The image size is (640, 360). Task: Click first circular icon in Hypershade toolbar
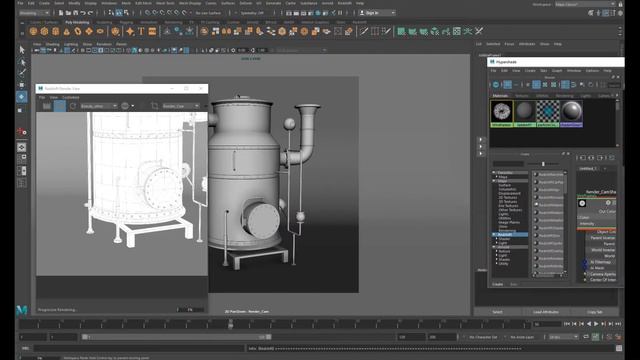coord(496,85)
